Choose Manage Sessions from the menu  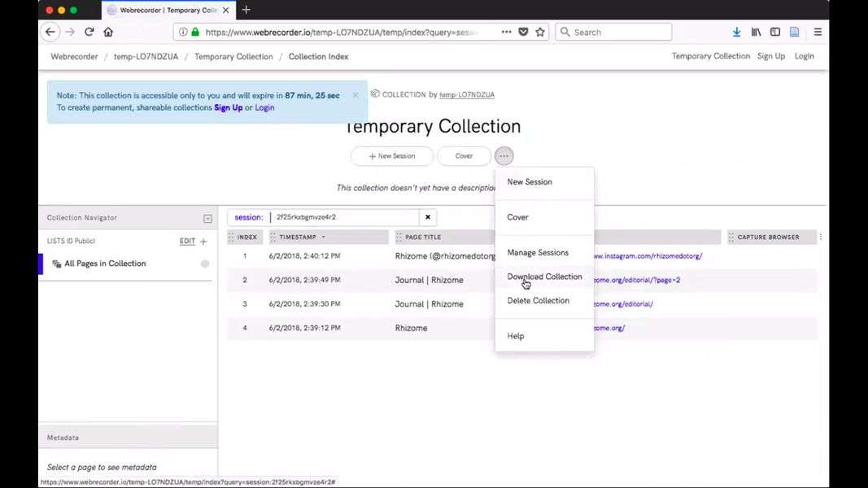click(538, 252)
